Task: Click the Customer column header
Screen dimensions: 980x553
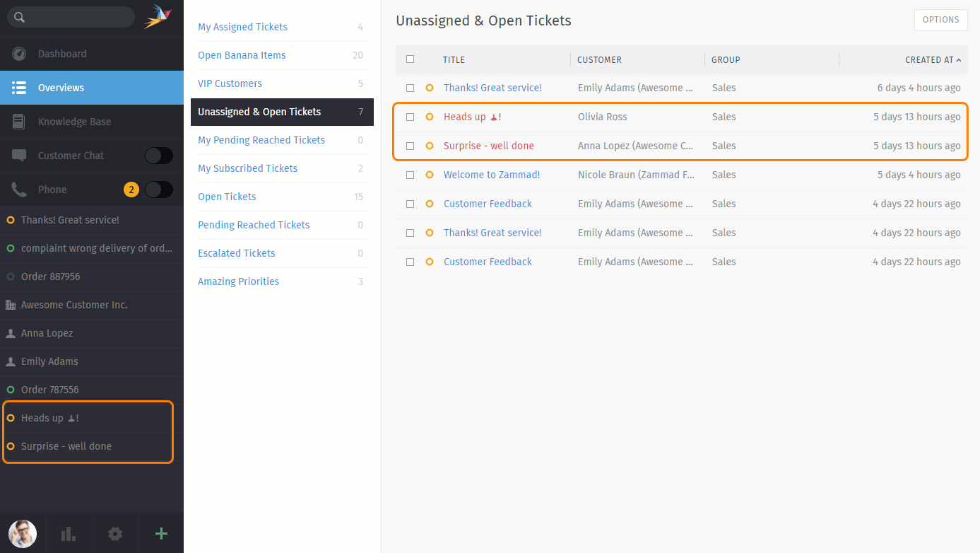Action: click(x=599, y=60)
